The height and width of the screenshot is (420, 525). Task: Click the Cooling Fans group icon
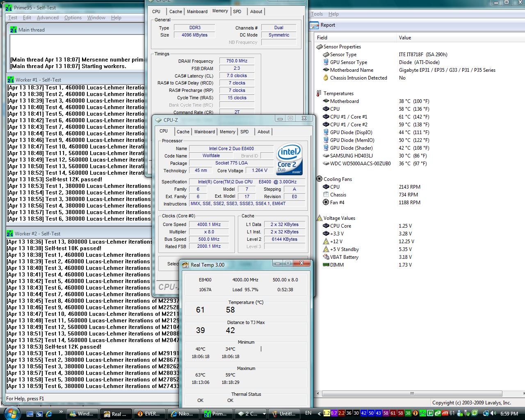pyautogui.click(x=320, y=179)
